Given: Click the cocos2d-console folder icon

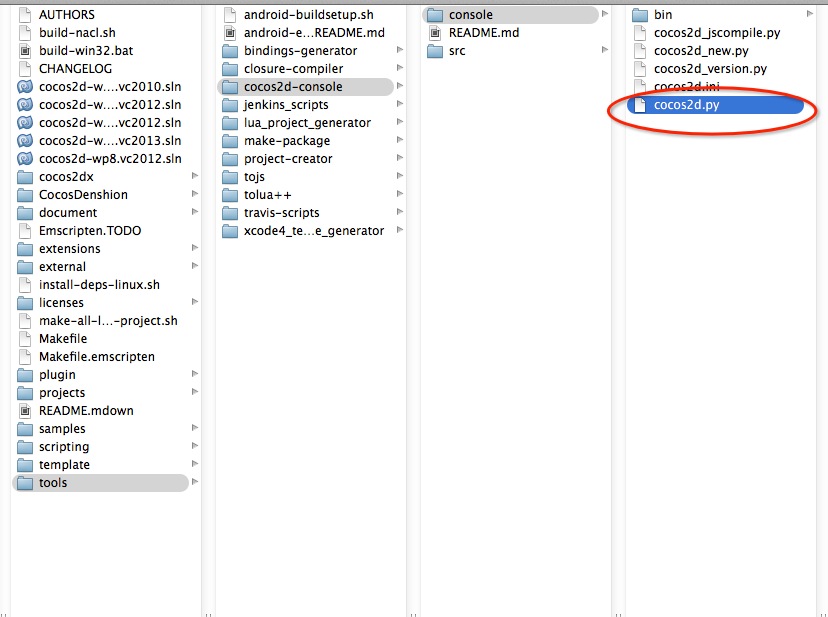Looking at the screenshot, I should tap(230, 87).
